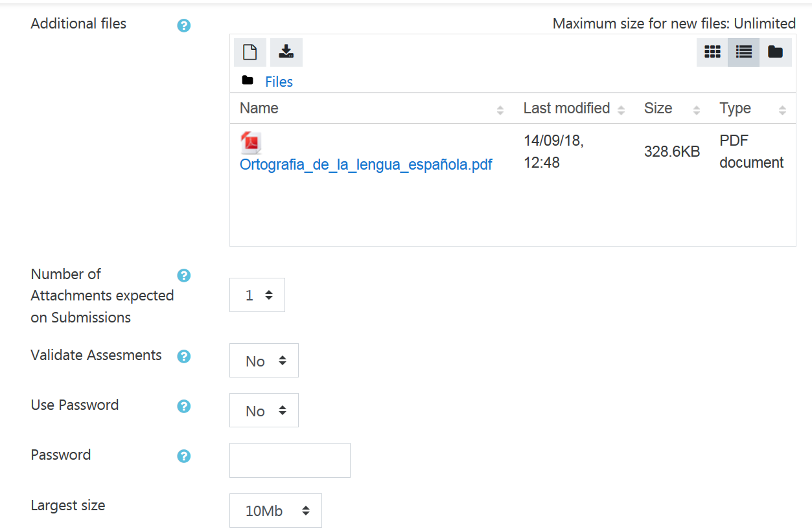Sort files by Name column
The height and width of the screenshot is (529, 812).
tap(372, 109)
